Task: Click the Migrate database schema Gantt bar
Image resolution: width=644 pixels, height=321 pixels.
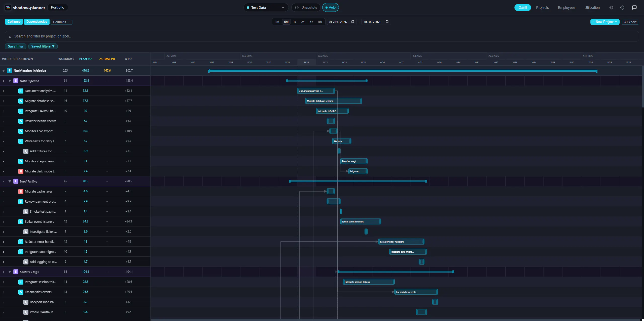Action: [333, 101]
